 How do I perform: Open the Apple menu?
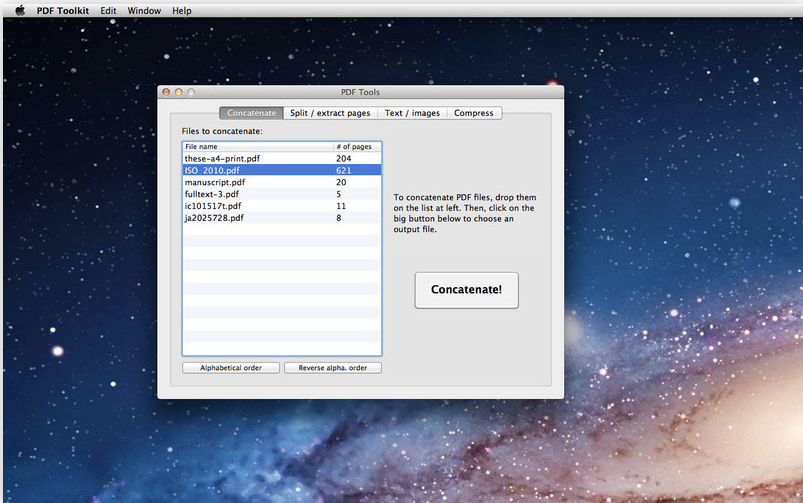20,10
